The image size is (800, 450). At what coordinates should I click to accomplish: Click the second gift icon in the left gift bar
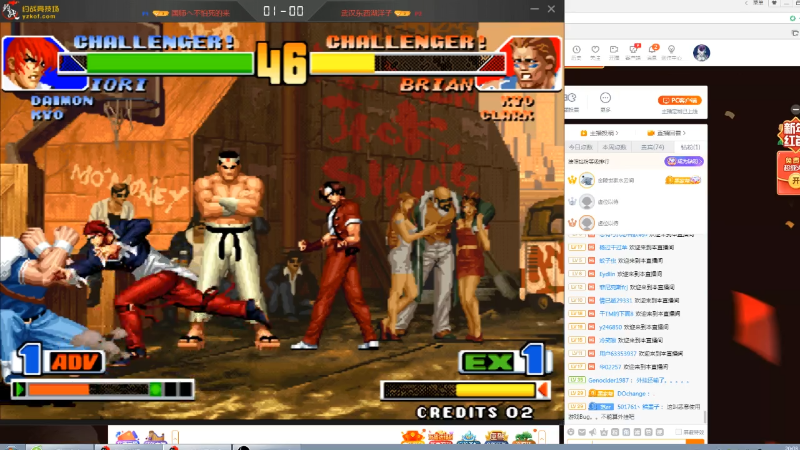click(155, 437)
